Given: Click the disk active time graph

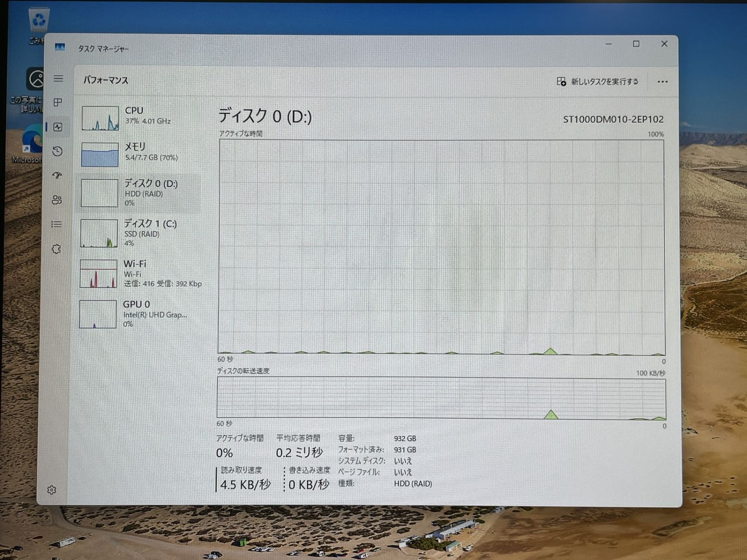Looking at the screenshot, I should click(x=441, y=247).
